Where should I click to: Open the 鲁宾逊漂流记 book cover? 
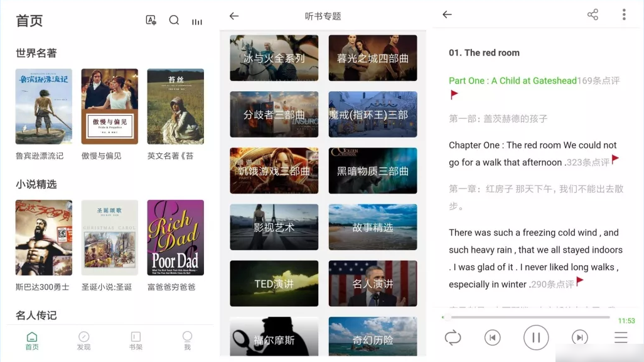44,106
